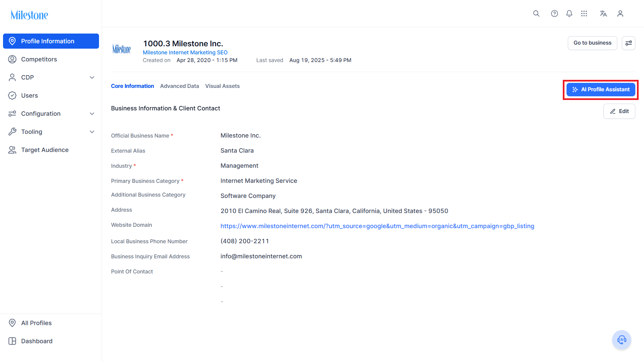Click the Milestone business logo thumbnail

coord(121,49)
